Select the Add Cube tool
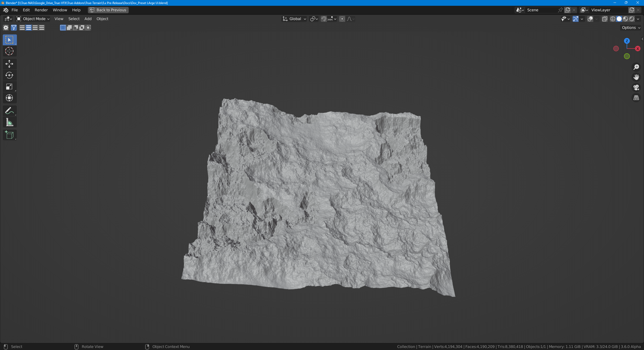 coord(9,135)
